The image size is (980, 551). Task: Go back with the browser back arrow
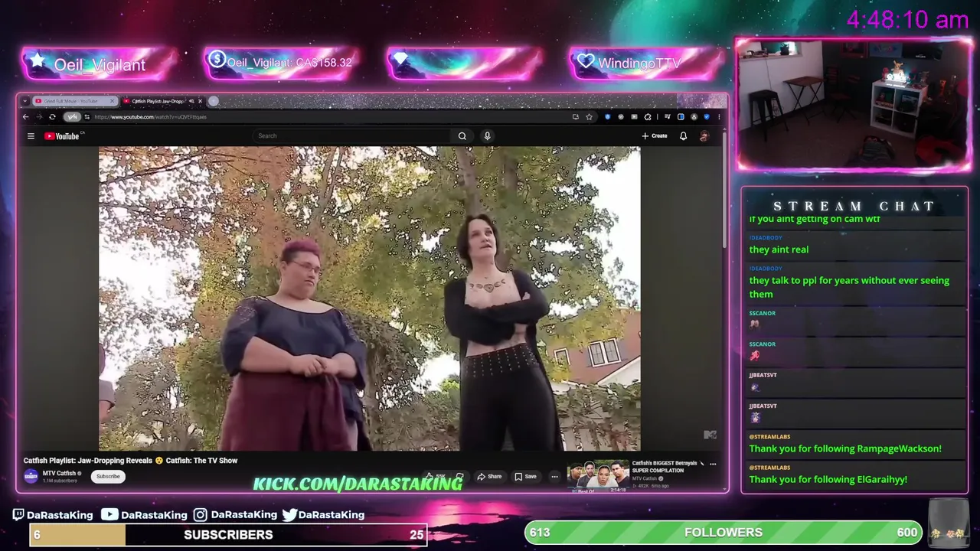pos(25,117)
